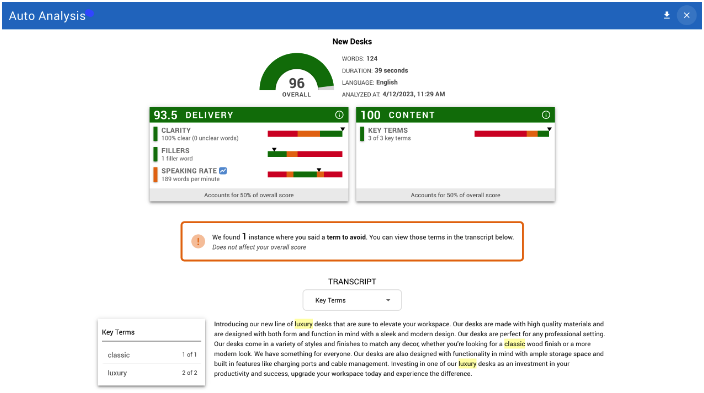Screen dimensions: 704x393
Task: Select the classic key term row
Action: click(x=151, y=355)
